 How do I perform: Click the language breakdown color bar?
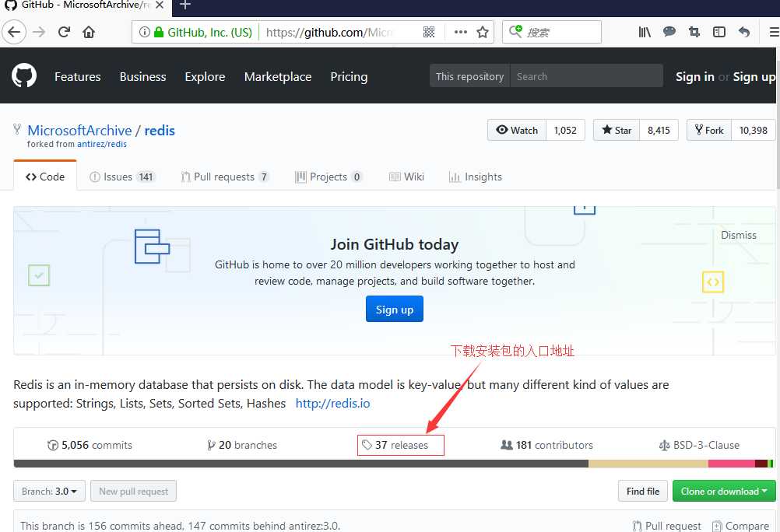[394, 464]
